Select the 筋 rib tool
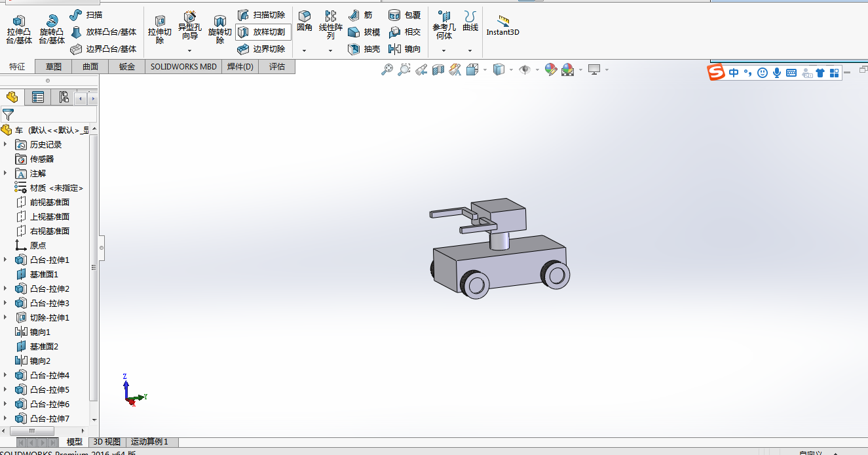 click(360, 14)
